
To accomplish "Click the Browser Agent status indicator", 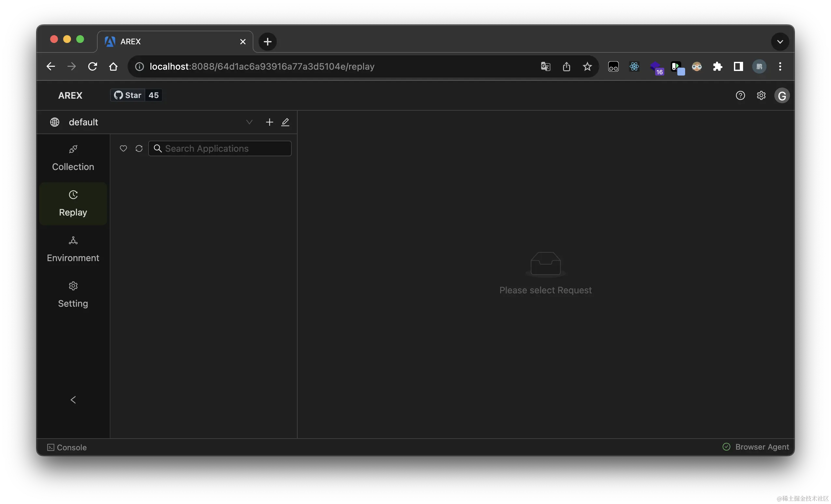I will pyautogui.click(x=756, y=447).
